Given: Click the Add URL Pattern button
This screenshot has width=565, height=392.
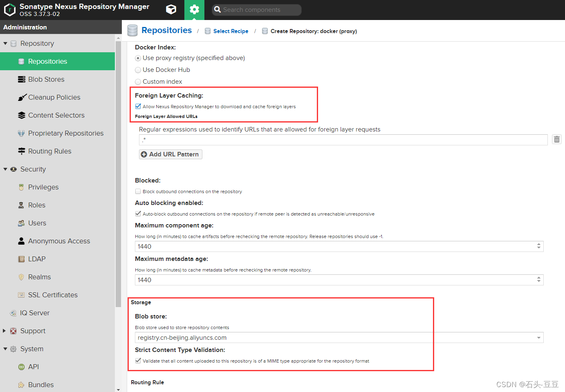Looking at the screenshot, I should click(170, 154).
